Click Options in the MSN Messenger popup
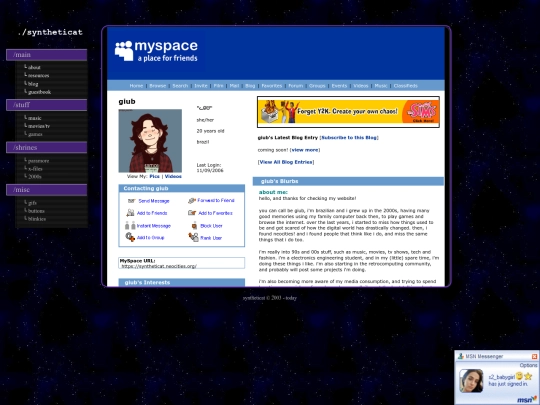 click(528, 365)
